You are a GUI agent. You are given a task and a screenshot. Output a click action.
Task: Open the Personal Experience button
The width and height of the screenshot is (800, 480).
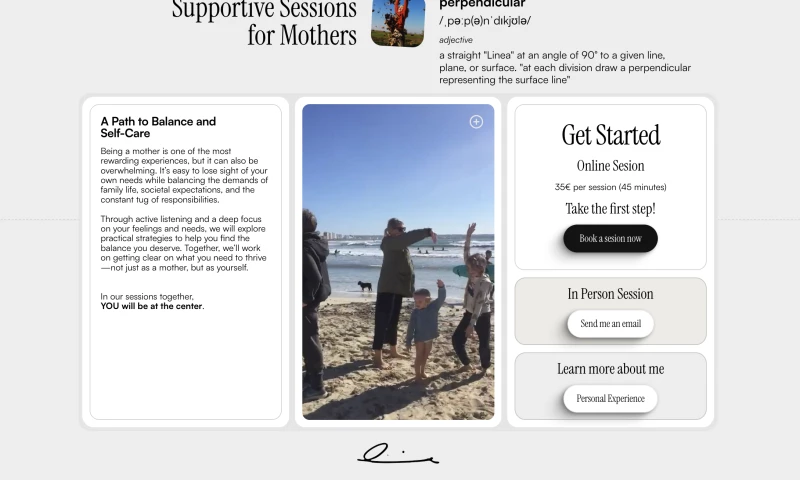coord(610,398)
